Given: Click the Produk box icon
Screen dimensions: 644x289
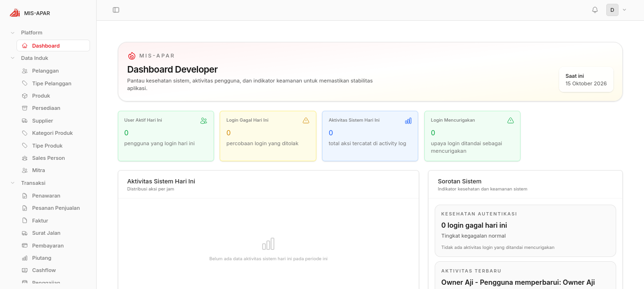Looking at the screenshot, I should [25, 96].
